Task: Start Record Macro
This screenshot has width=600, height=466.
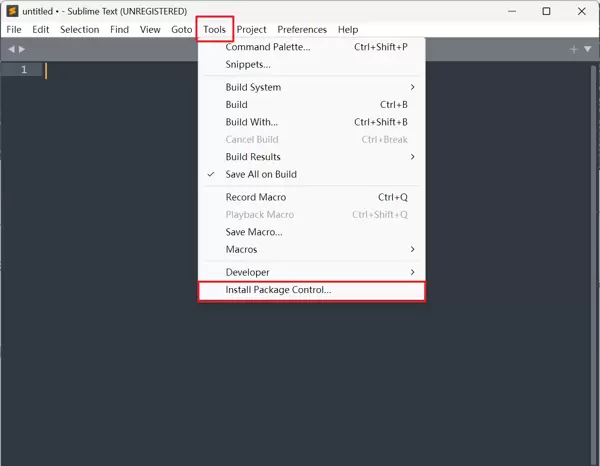Action: 256,197
